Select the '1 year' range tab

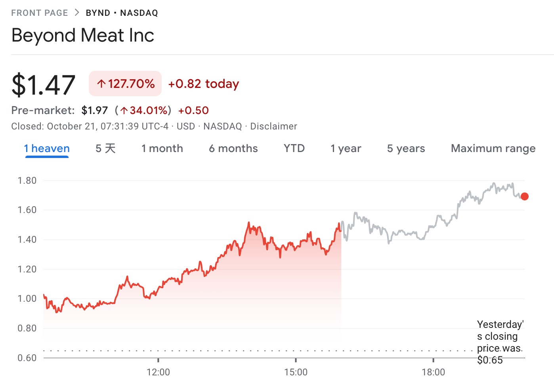(346, 148)
